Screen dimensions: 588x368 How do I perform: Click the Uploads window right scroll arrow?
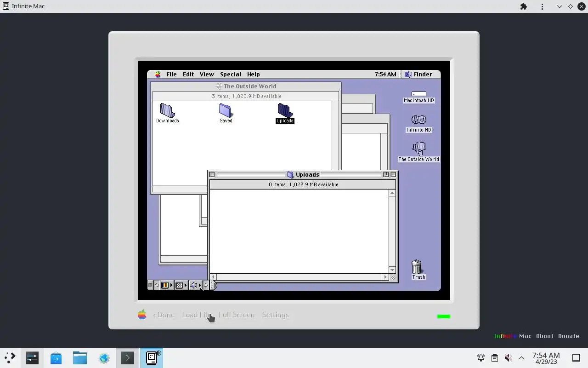pos(385,277)
